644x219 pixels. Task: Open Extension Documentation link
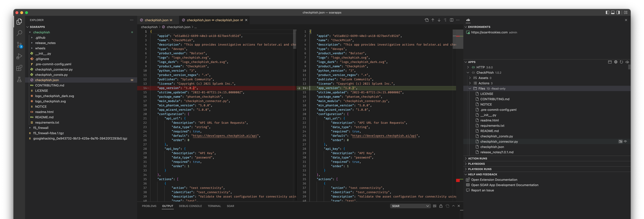pos(494,180)
